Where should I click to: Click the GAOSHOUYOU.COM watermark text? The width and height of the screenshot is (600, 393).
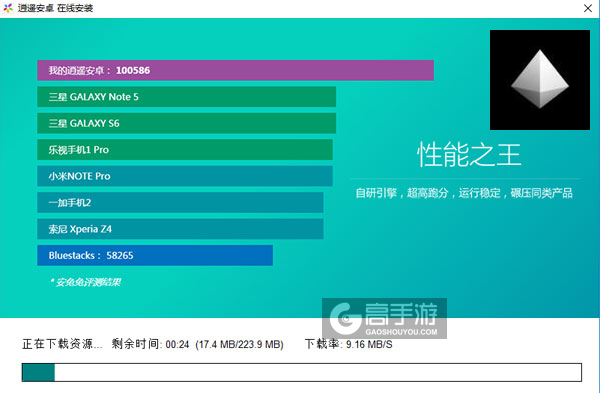(401, 332)
